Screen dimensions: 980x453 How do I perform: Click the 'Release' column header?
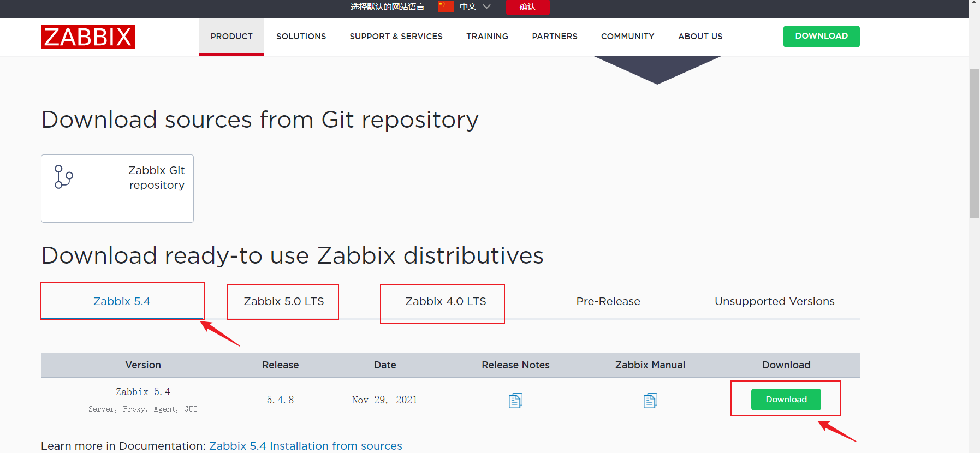[280, 365]
